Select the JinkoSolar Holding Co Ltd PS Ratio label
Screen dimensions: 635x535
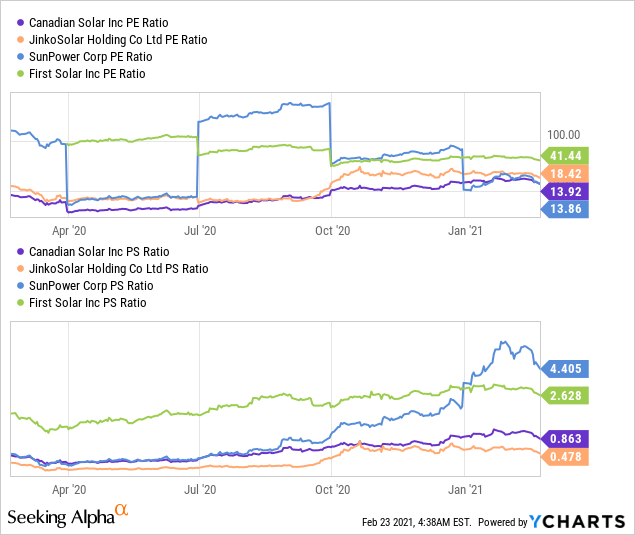[x=119, y=269]
